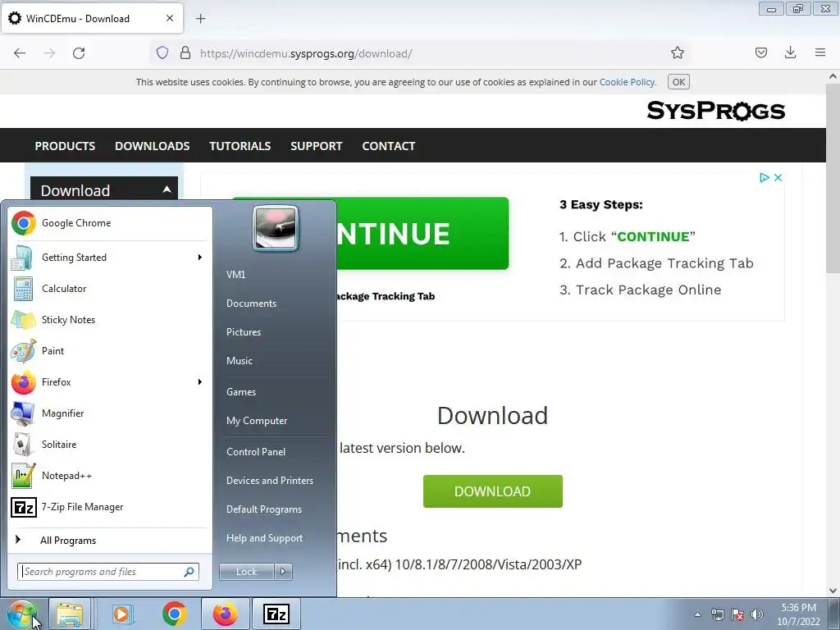Viewport: 840px width, 630px height.
Task: Open My Computer from Start menu
Action: [257, 421]
